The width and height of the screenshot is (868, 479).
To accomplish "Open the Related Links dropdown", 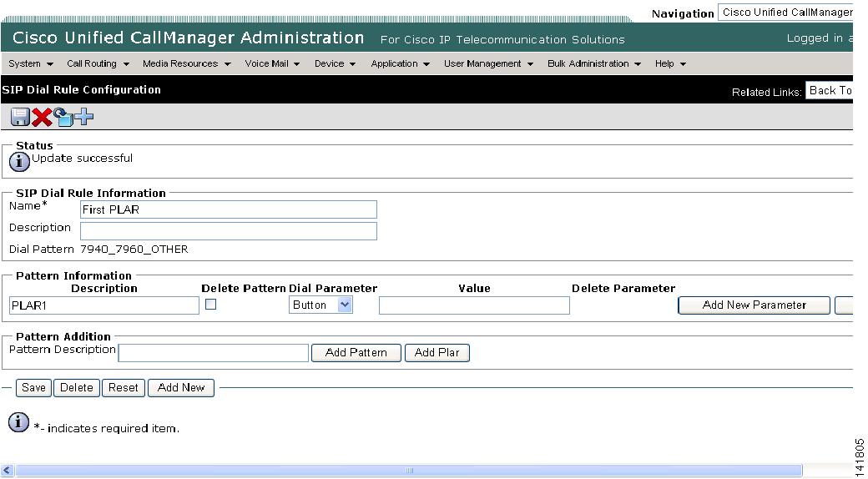I will [x=829, y=91].
